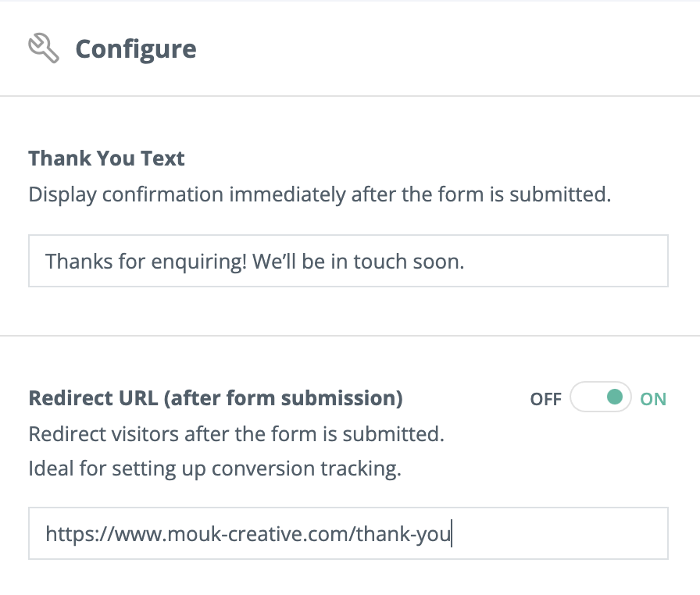Screen dimensions: 700x595
Task: Focus the Thank You Text input field
Action: (348, 261)
